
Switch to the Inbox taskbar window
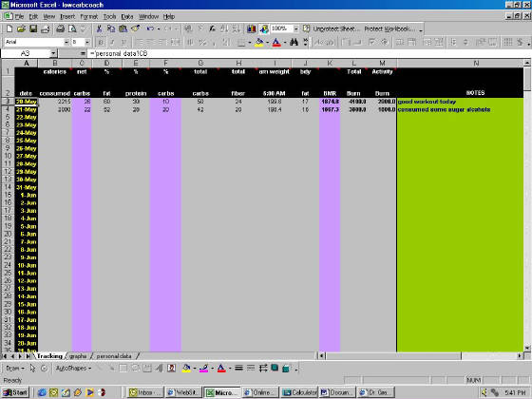click(x=145, y=392)
